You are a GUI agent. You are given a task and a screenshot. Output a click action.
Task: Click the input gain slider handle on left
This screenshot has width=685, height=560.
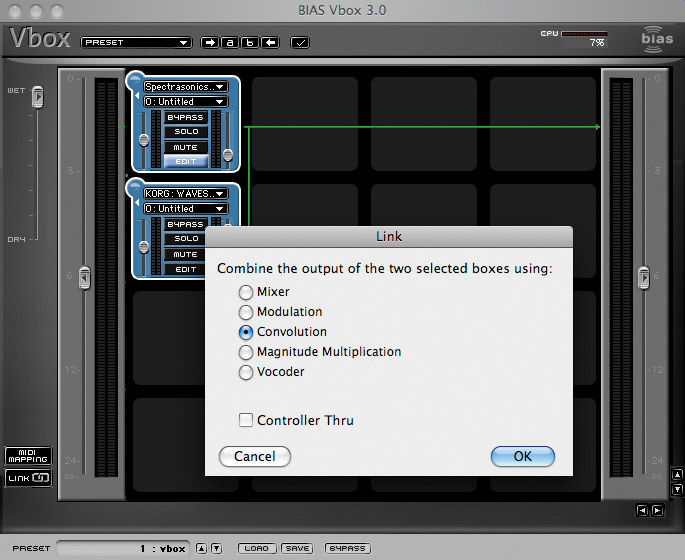click(85, 278)
